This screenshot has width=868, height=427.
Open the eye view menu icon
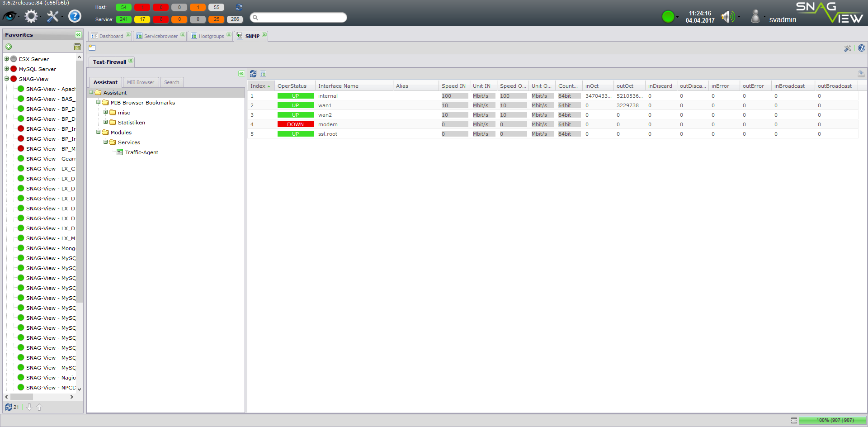coord(9,17)
